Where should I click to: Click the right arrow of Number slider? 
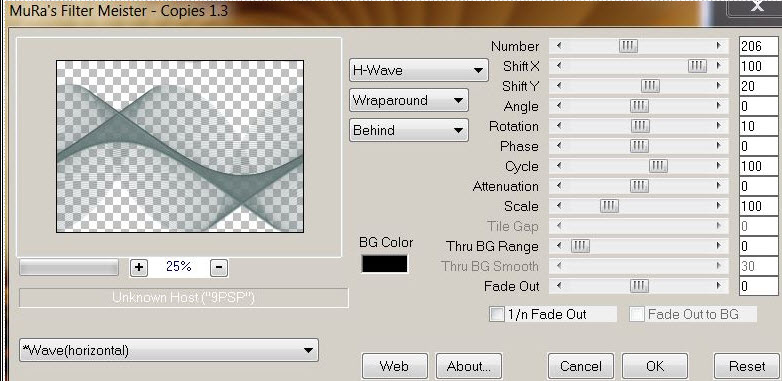[x=719, y=46]
